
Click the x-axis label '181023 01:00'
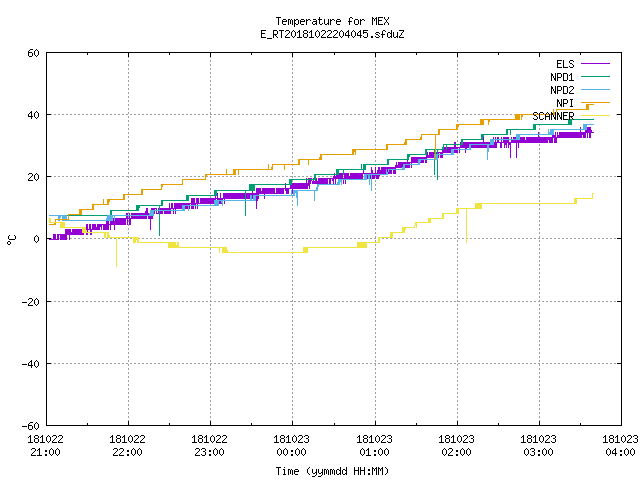(374, 446)
